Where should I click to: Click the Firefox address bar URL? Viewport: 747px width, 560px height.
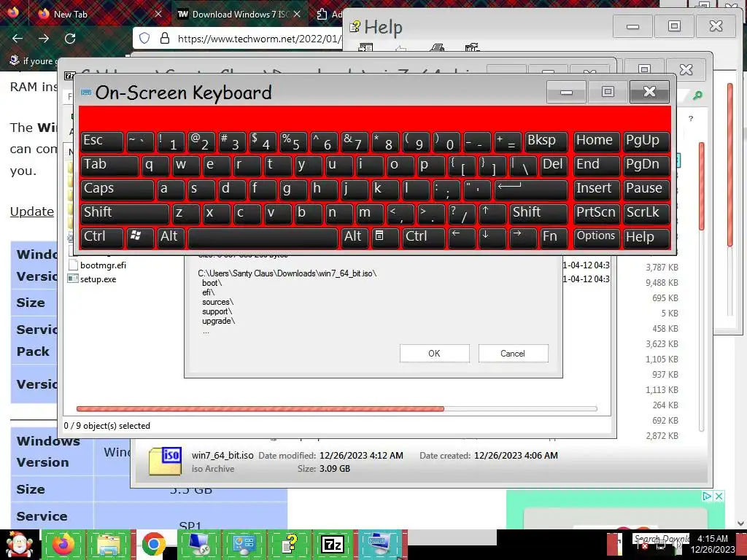click(x=259, y=39)
